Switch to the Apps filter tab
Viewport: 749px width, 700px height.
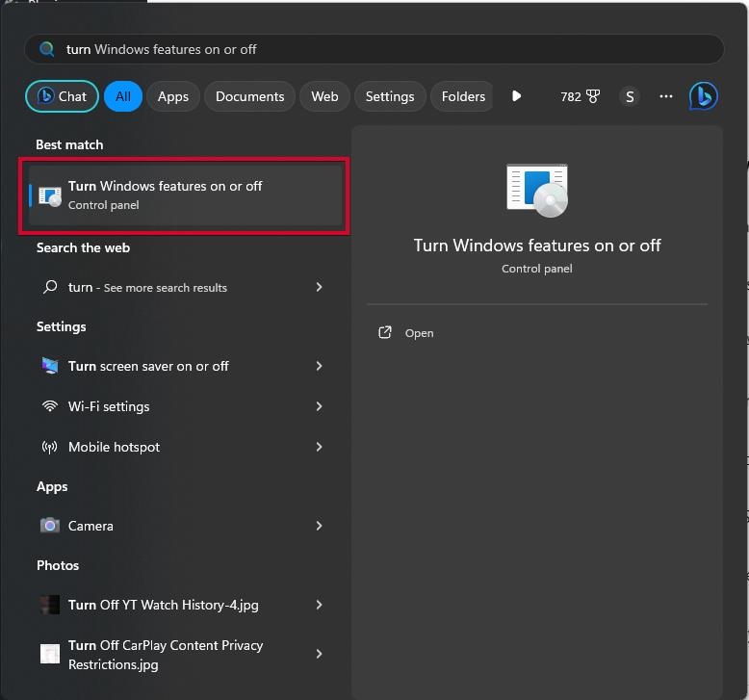point(173,96)
